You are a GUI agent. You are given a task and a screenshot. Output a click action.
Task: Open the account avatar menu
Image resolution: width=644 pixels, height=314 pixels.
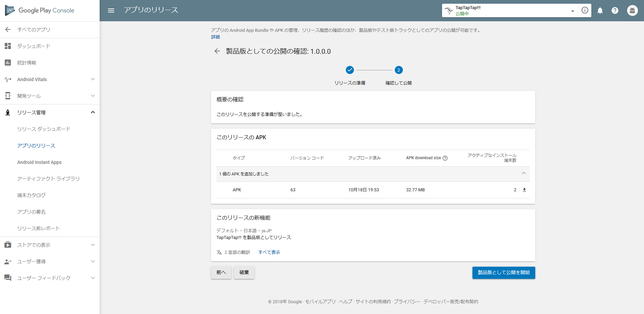pos(633,10)
